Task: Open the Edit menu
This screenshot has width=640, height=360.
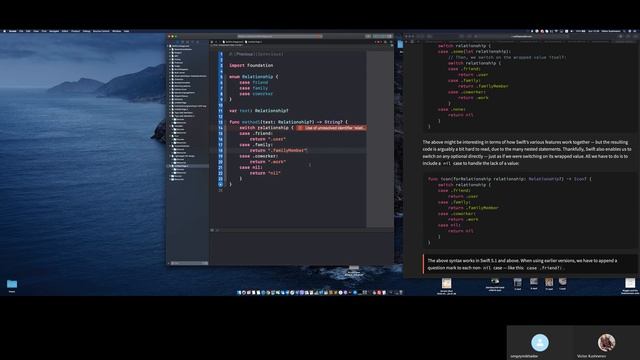Action: (x=28, y=31)
